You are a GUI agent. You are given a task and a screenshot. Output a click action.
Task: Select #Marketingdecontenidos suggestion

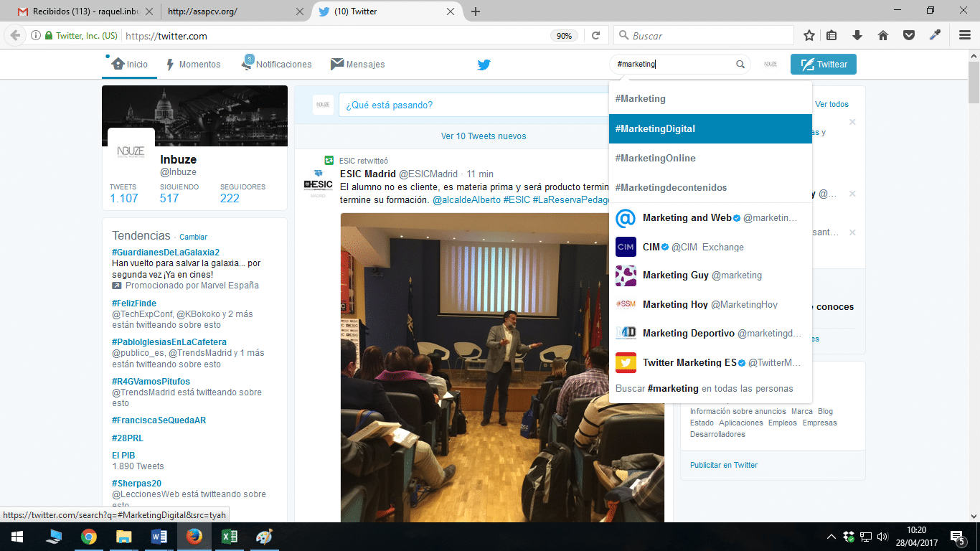pyautogui.click(x=710, y=188)
